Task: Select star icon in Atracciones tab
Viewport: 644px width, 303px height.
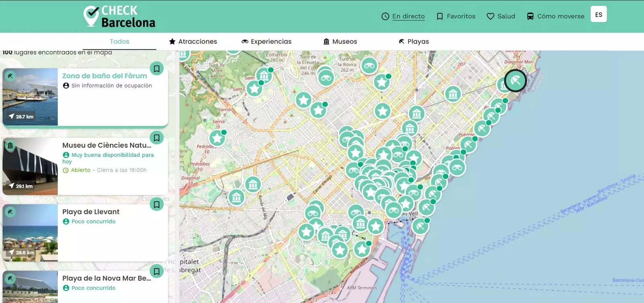Action: coord(172,41)
